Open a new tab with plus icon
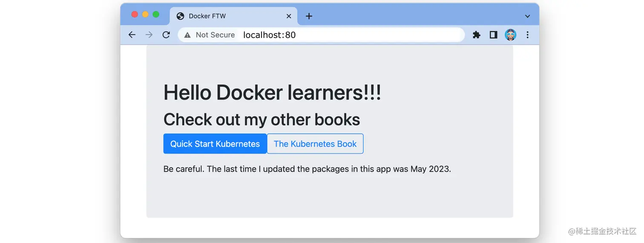The width and height of the screenshot is (644, 243). pyautogui.click(x=309, y=16)
